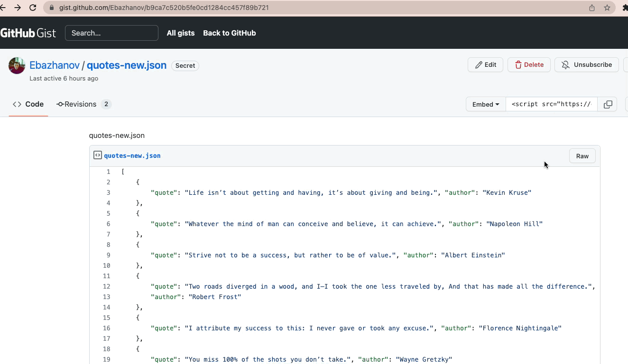
Task: Click the Unsubscribe button
Action: pyautogui.click(x=587, y=65)
